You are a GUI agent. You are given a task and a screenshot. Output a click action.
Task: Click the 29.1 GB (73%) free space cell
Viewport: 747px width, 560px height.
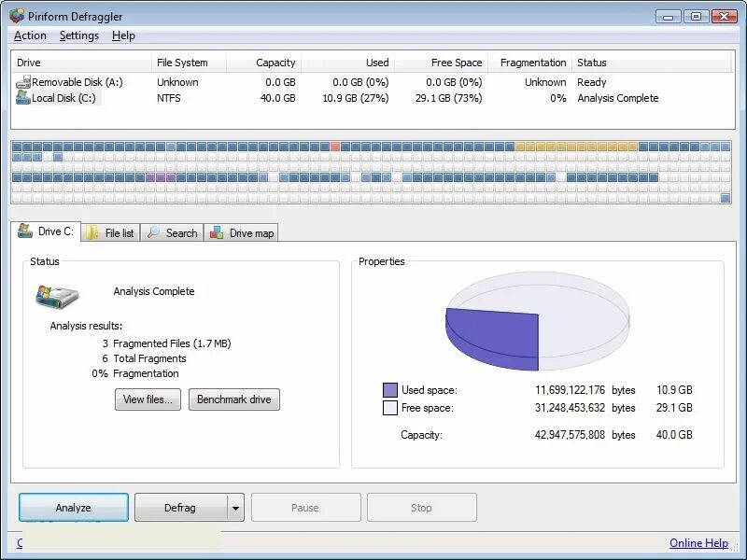click(448, 98)
